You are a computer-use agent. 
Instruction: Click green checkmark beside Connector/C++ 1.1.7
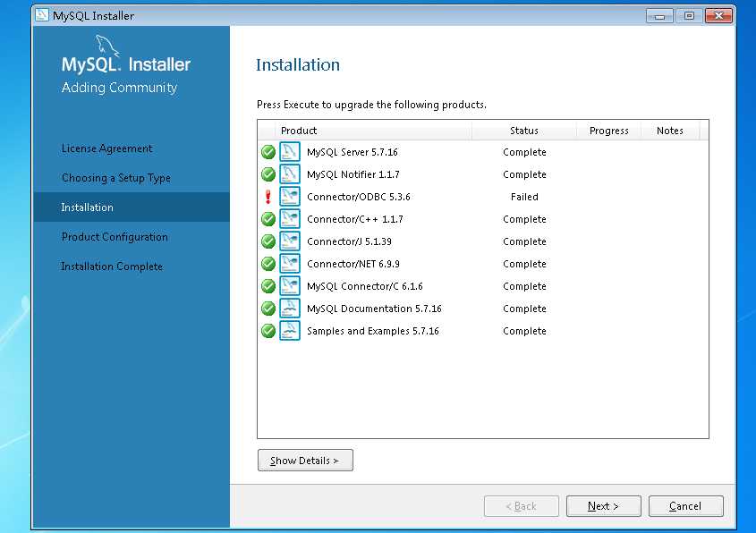[x=268, y=219]
